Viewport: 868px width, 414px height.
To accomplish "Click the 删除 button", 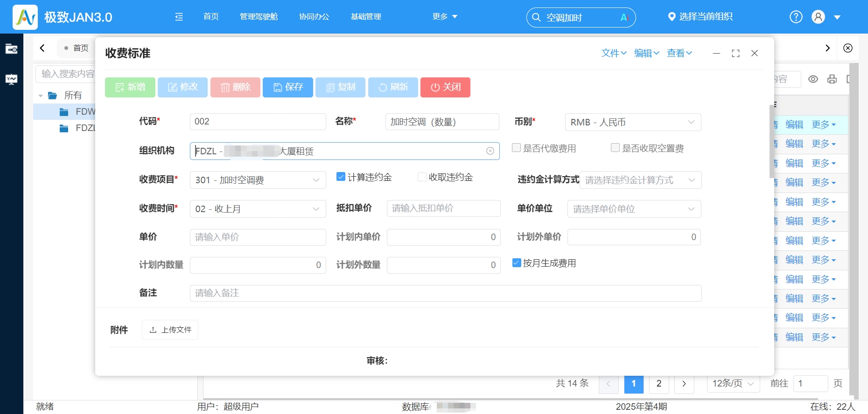I will pyautogui.click(x=235, y=87).
